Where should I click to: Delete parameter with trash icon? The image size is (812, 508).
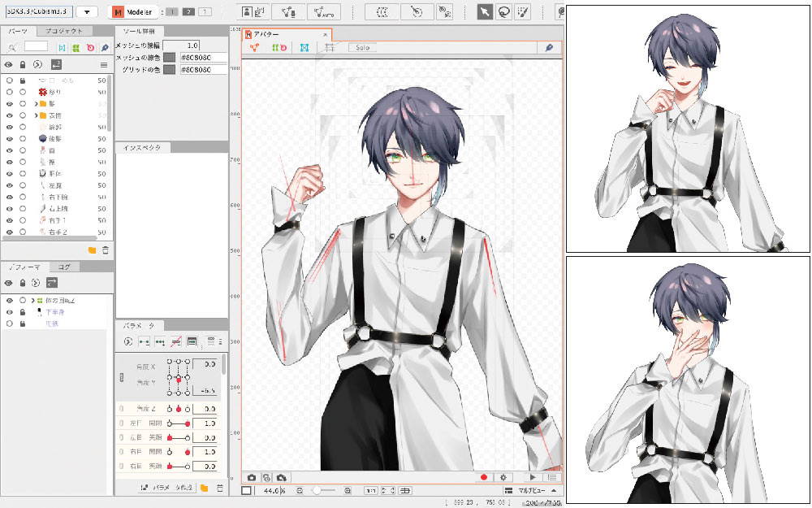click(x=219, y=488)
